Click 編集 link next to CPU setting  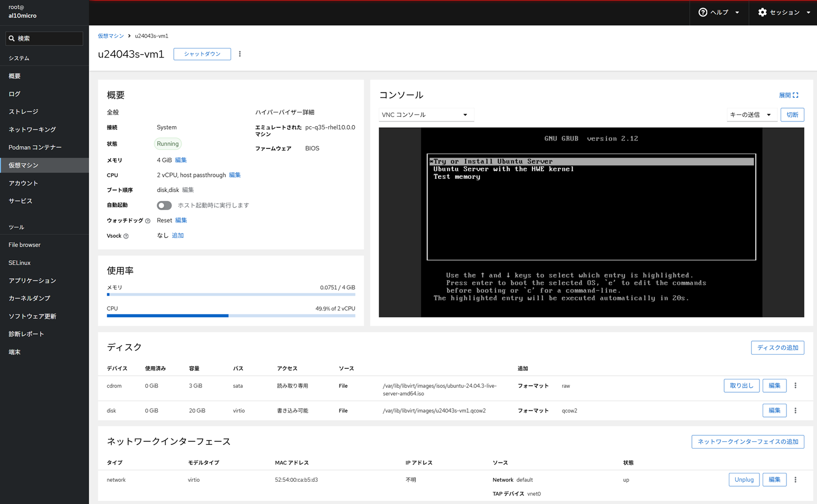coord(235,175)
